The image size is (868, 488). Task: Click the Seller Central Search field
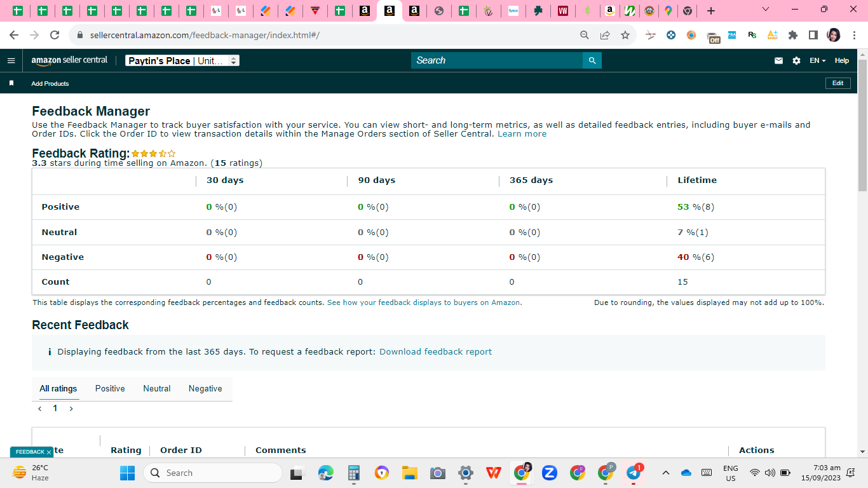click(497, 60)
